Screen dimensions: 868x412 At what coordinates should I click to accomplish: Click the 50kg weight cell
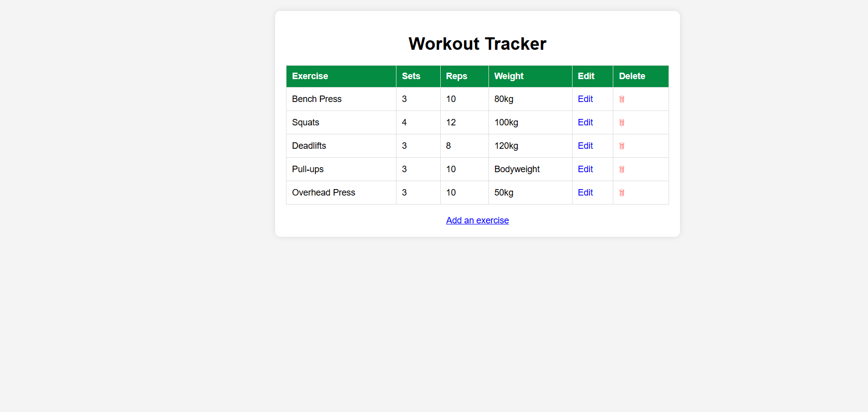[x=531, y=193]
